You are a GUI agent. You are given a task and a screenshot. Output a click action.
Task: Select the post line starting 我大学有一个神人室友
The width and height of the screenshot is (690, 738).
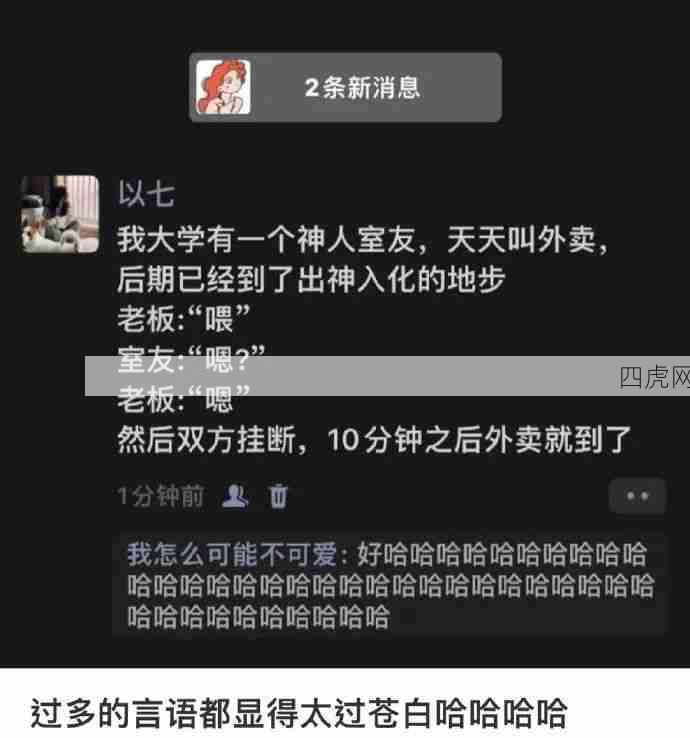[362, 240]
